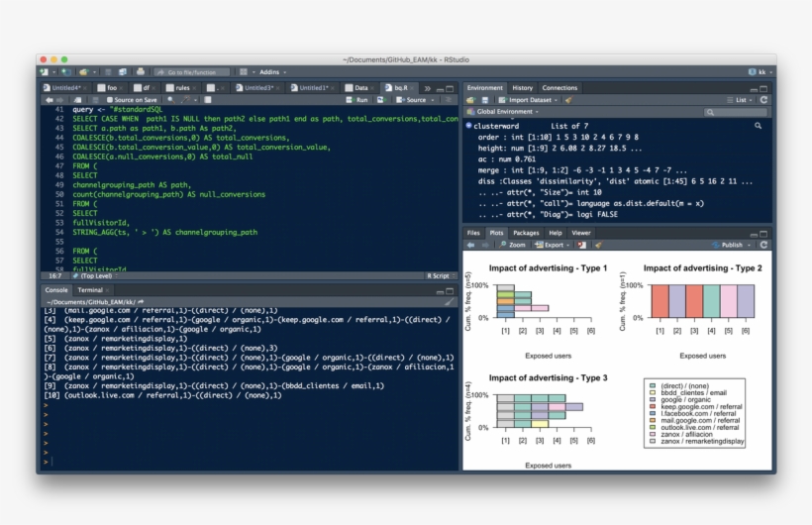The width and height of the screenshot is (812, 525).
Task: Open the Addins dropdown
Action: (x=272, y=72)
